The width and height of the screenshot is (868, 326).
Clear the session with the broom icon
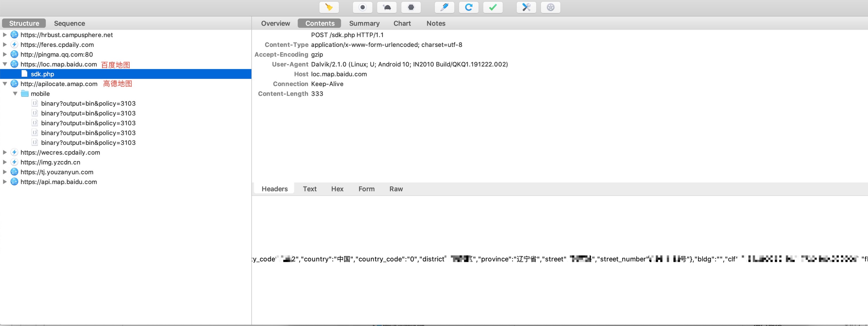[x=329, y=7]
